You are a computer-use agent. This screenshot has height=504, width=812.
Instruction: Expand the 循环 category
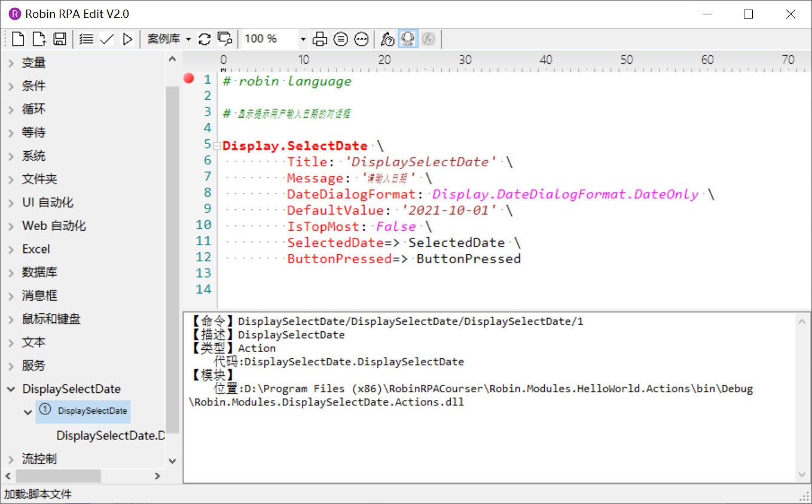coord(11,109)
